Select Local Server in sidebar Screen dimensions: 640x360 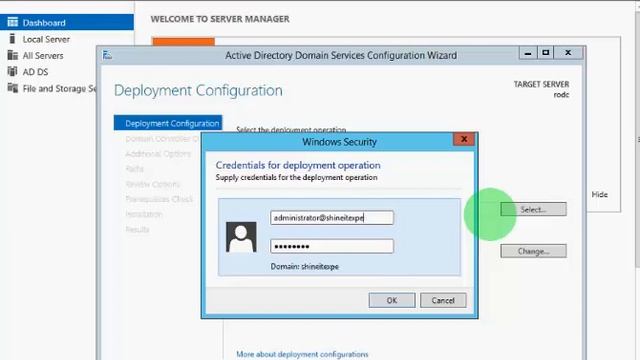(x=46, y=39)
